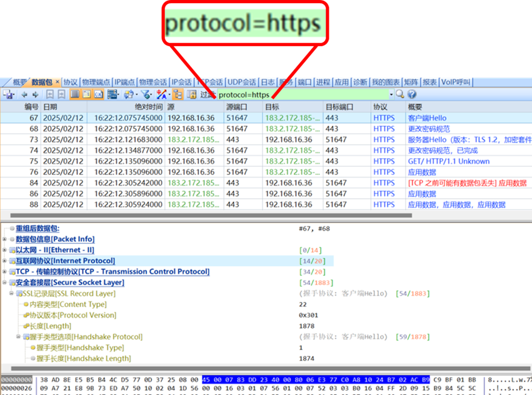Image resolution: width=532 pixels, height=395 pixels.
Task: Click the protocol=https filter input field
Action: 303,94
